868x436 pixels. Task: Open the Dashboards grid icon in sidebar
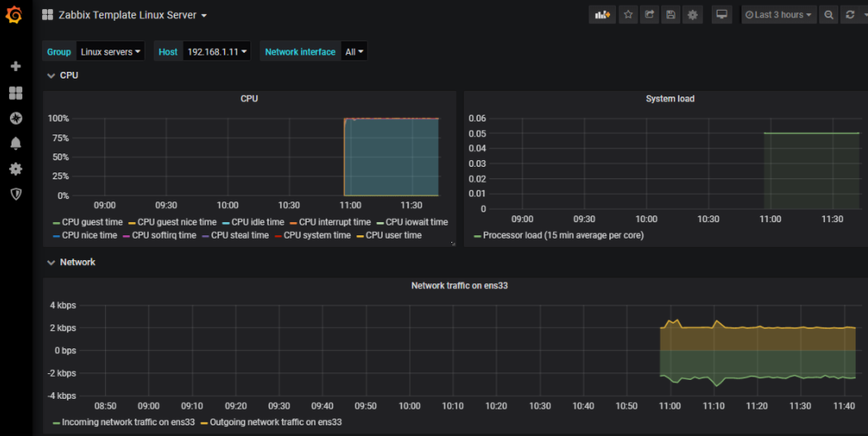click(16, 92)
